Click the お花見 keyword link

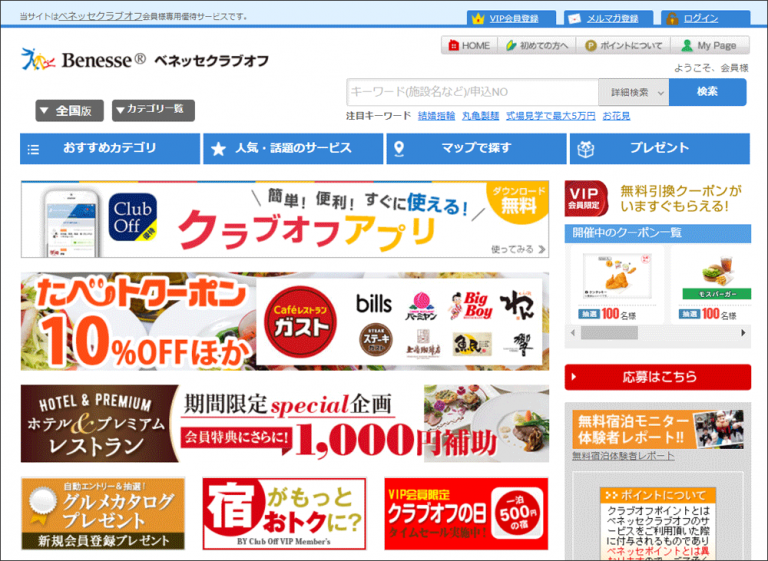(x=616, y=116)
